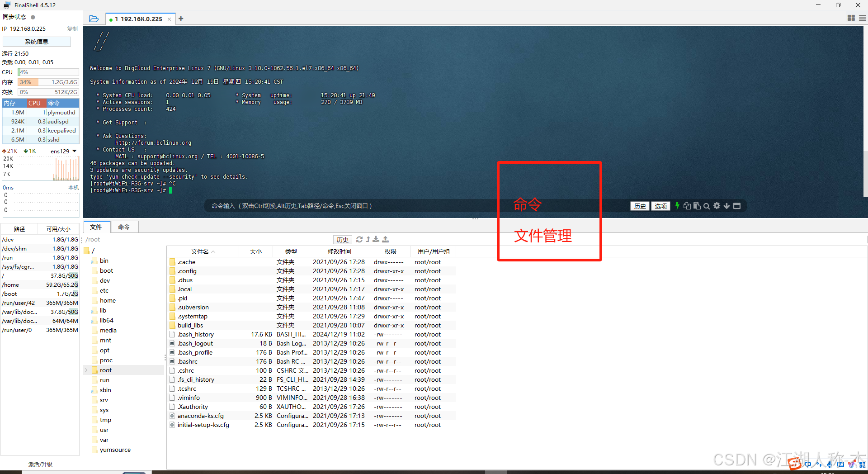Open command bar 历史 button
The image size is (868, 474).
[x=640, y=206]
